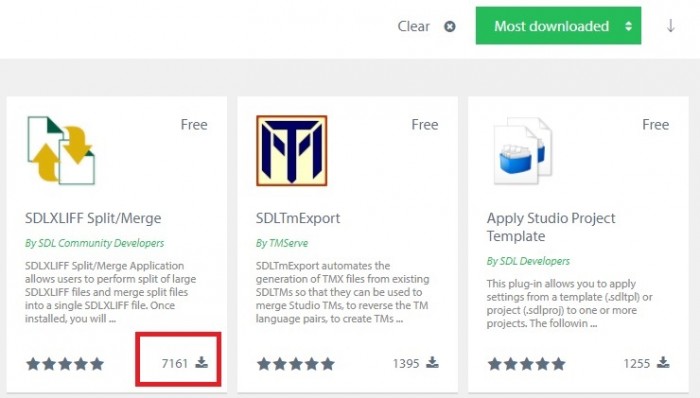Open Apply Studio Project Template title

coord(551,227)
